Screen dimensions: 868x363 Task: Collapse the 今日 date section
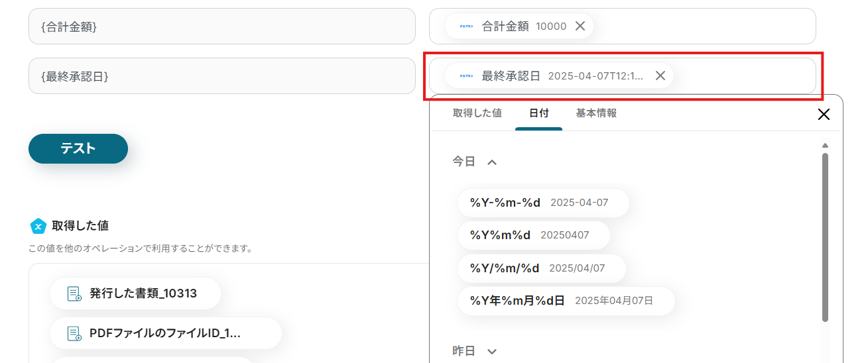(x=492, y=162)
